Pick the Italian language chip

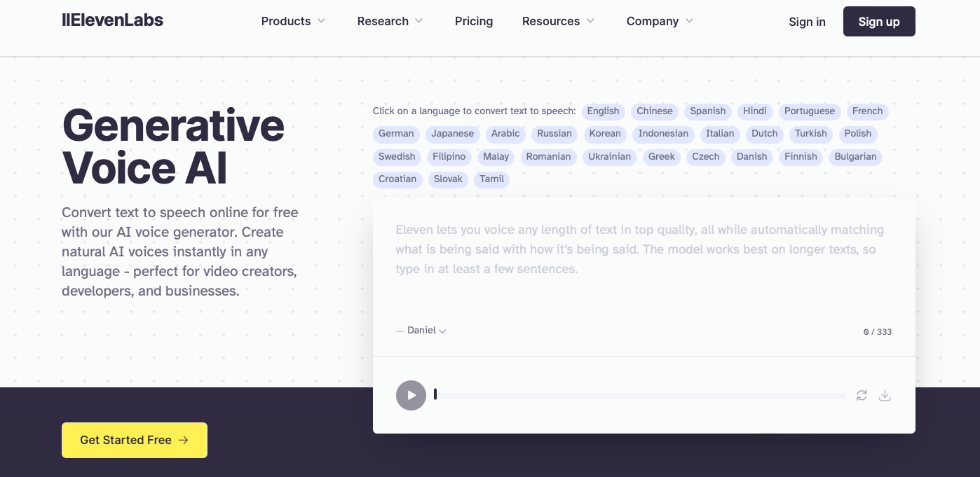pyautogui.click(x=720, y=134)
